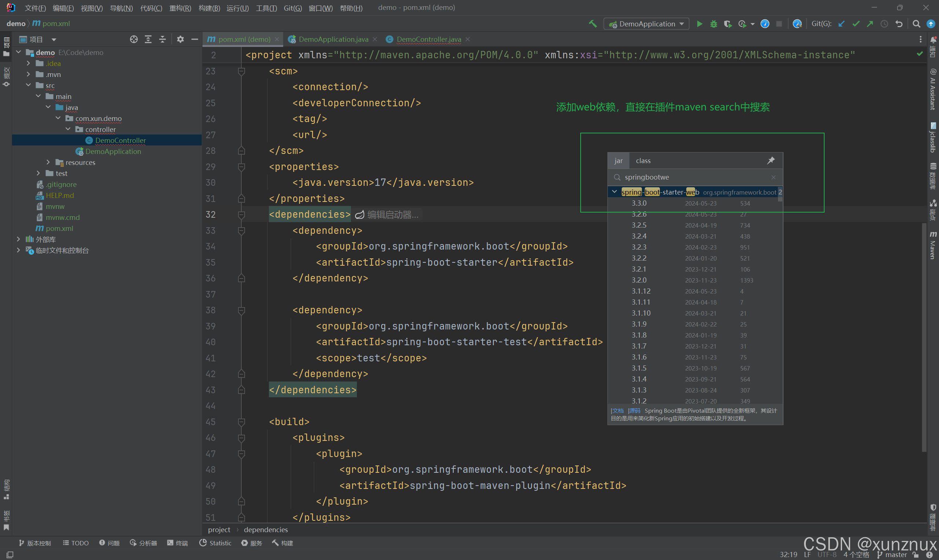This screenshot has width=939, height=560.
Task: Switch to DemoController.java tab
Action: click(428, 39)
